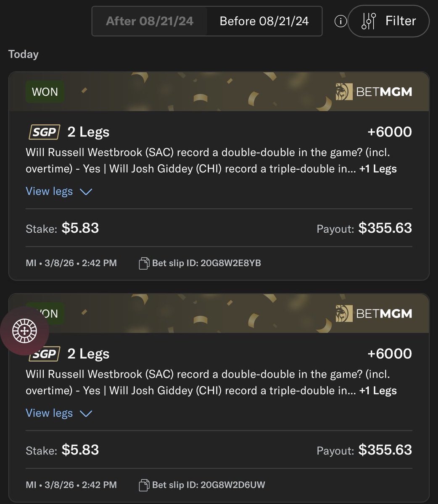Tap +1 Legs on the first bet description

tap(378, 169)
